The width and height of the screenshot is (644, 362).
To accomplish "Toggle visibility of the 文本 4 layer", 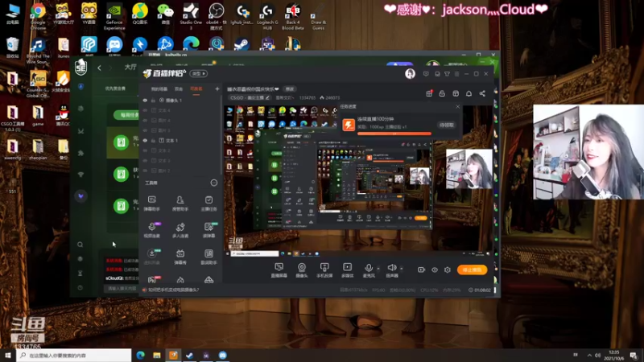I will coord(145,110).
